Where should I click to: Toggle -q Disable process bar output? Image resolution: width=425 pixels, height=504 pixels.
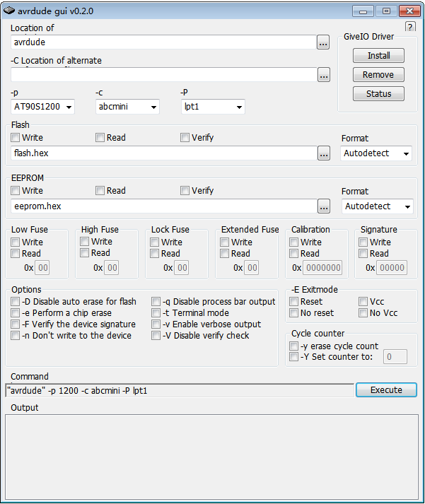pos(156,302)
